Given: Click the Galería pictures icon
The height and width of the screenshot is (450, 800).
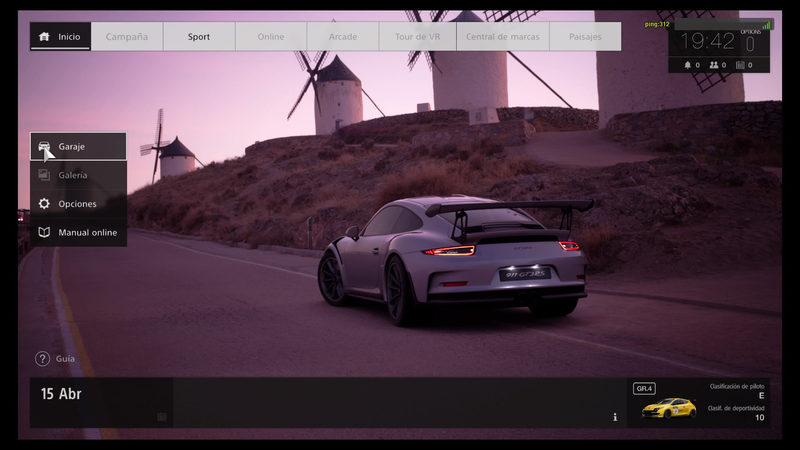Looking at the screenshot, I should (x=44, y=175).
